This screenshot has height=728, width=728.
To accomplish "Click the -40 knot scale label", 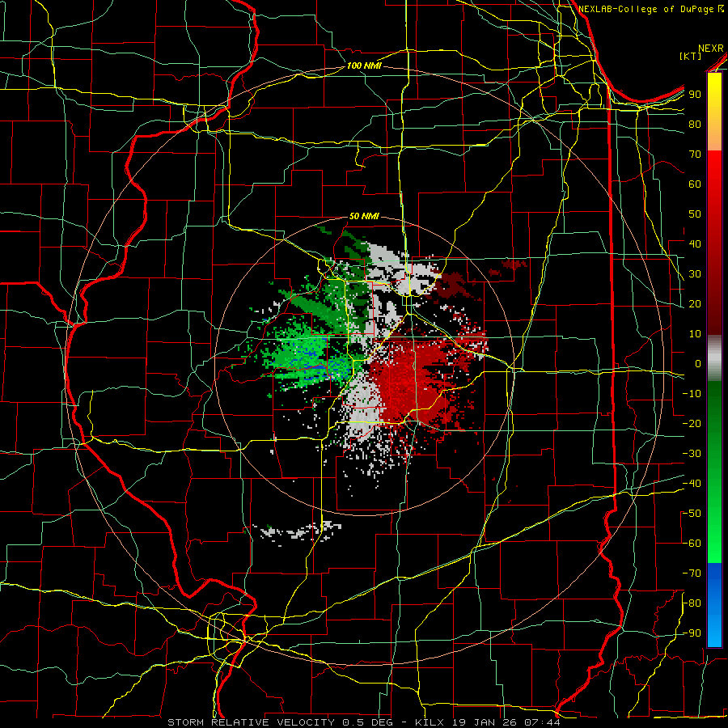I will 692,484.
